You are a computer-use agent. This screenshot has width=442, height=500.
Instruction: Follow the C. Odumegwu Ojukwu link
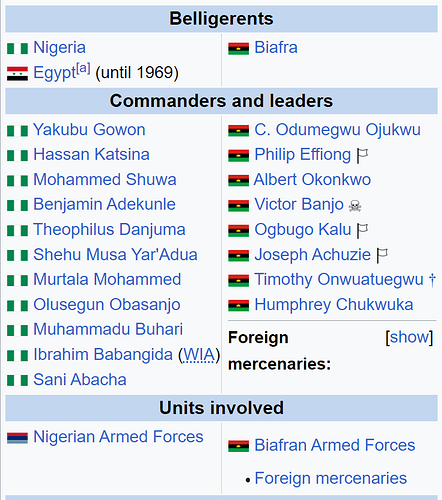337,130
